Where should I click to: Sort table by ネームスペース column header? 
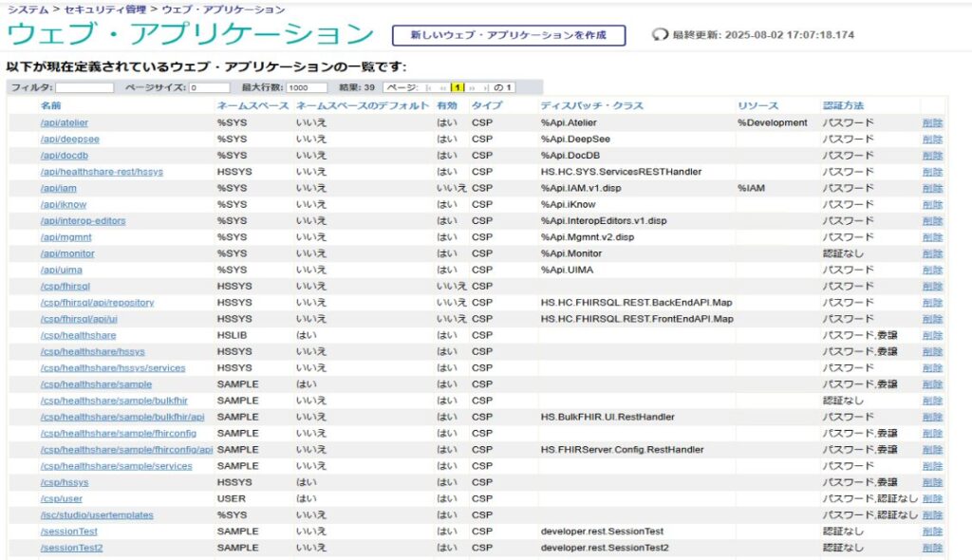pos(252,105)
